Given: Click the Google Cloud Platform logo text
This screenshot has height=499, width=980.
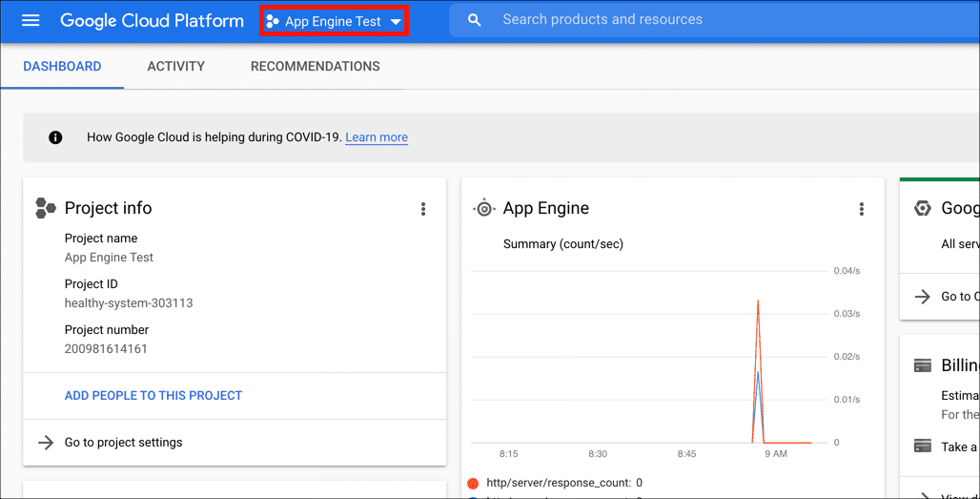Looking at the screenshot, I should 152,21.
